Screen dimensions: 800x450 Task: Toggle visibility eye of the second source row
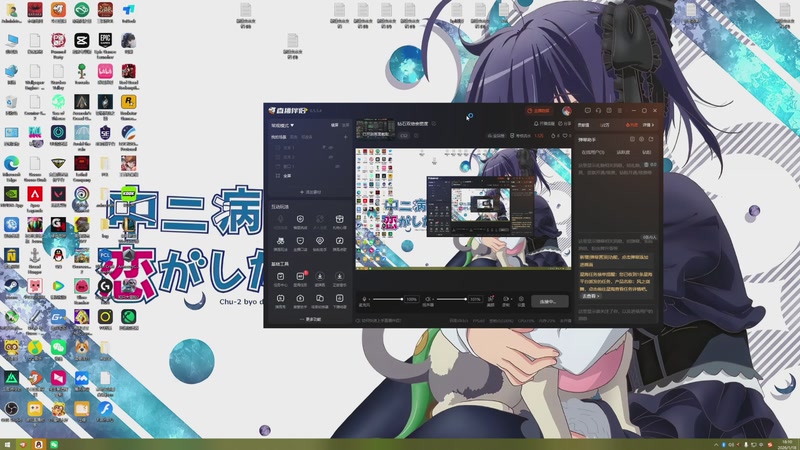(x=331, y=157)
